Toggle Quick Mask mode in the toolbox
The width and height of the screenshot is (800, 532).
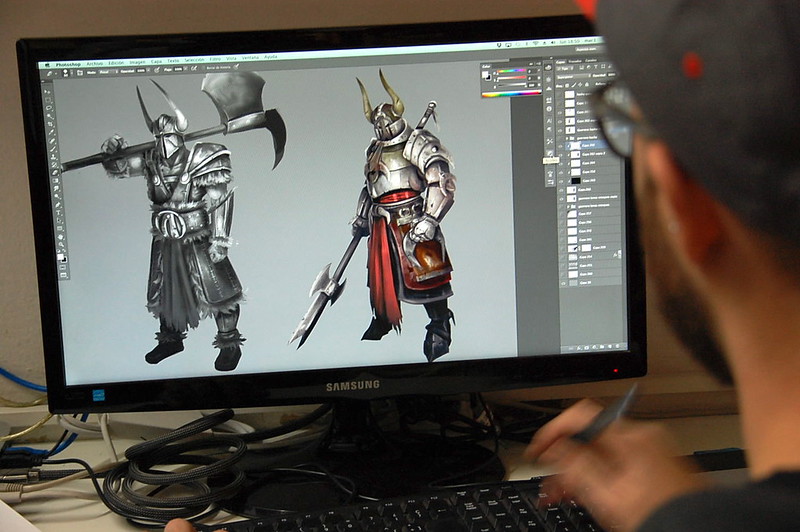(x=63, y=267)
